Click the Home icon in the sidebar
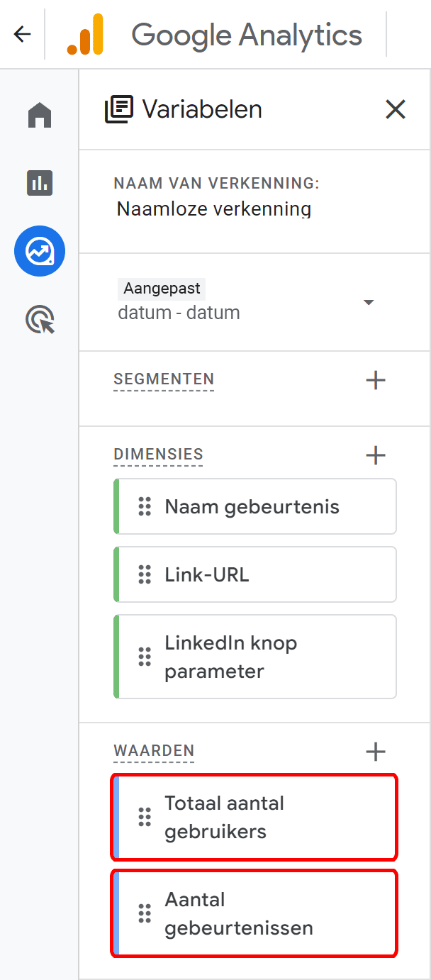 pos(39,115)
